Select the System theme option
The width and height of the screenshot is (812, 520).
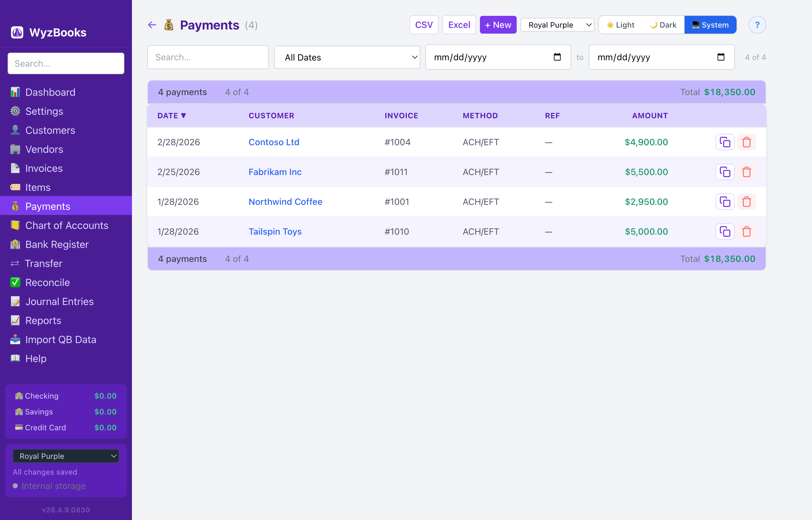710,25
